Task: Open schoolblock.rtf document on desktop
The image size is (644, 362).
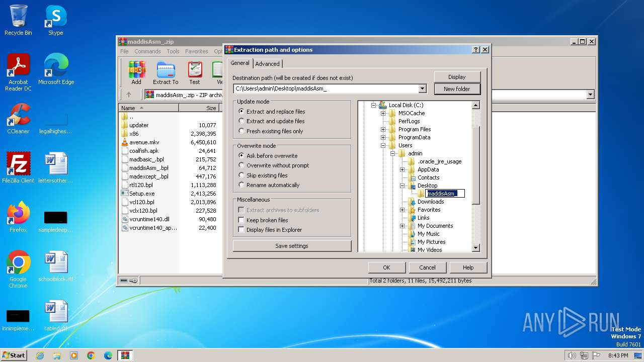Action: click(56, 266)
